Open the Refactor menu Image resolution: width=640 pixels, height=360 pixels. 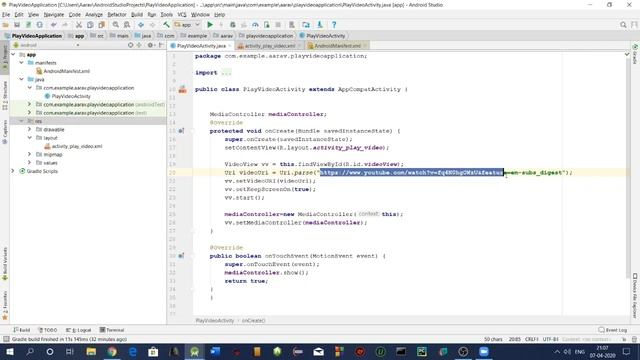coord(117,14)
